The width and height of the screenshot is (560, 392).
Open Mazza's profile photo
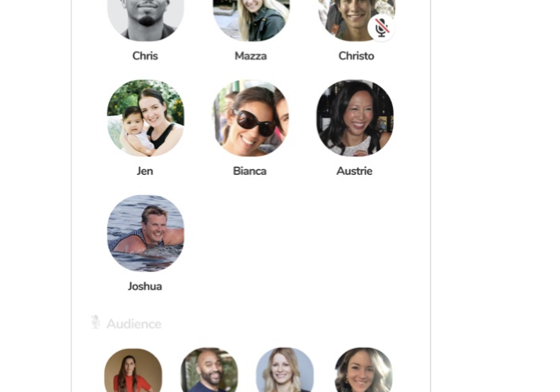click(x=252, y=20)
